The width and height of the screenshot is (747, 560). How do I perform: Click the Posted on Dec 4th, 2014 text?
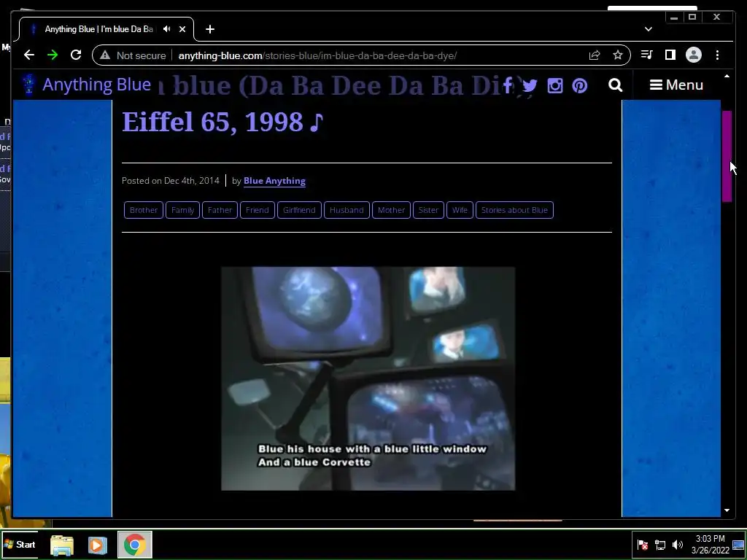coord(171,181)
